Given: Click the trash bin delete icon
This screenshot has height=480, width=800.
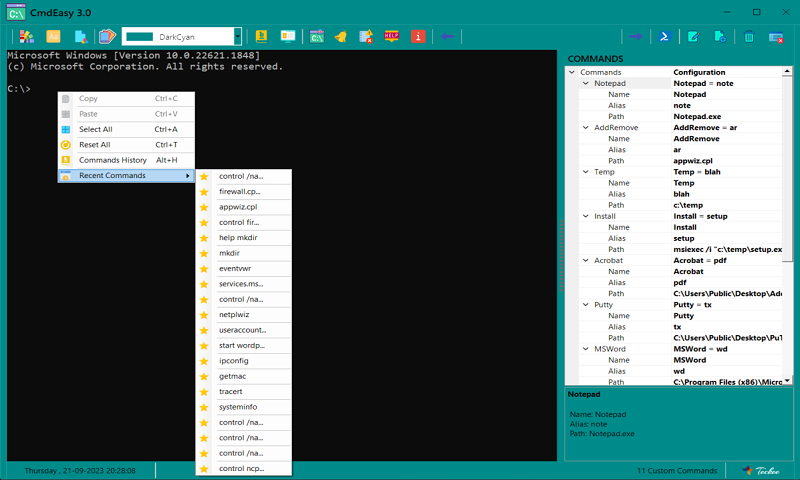Looking at the screenshot, I should (748, 37).
